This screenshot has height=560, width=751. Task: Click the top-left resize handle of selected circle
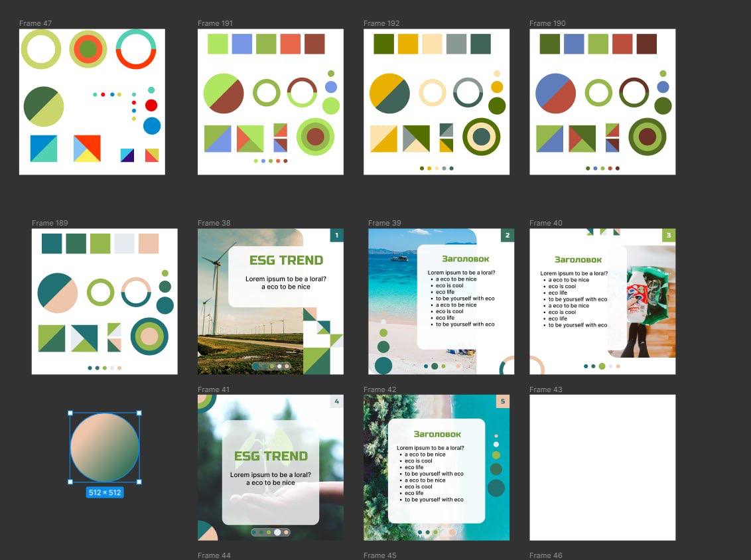coord(70,413)
